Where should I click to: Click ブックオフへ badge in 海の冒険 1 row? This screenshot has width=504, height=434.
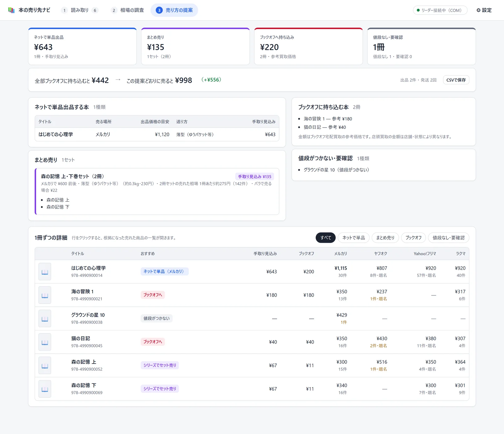click(153, 295)
